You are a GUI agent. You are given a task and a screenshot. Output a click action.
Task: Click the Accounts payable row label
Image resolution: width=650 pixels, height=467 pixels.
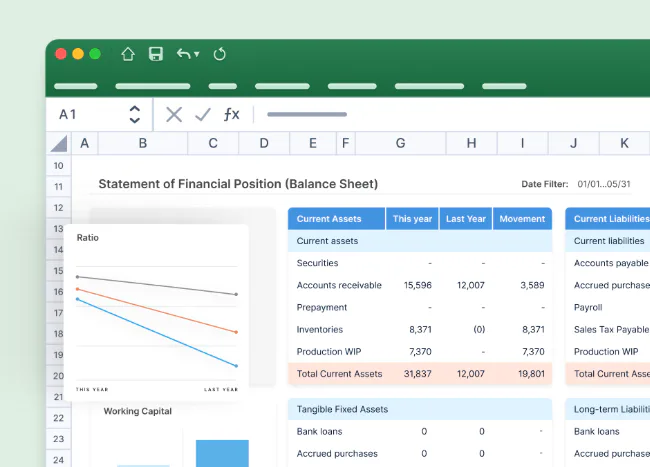point(611,263)
